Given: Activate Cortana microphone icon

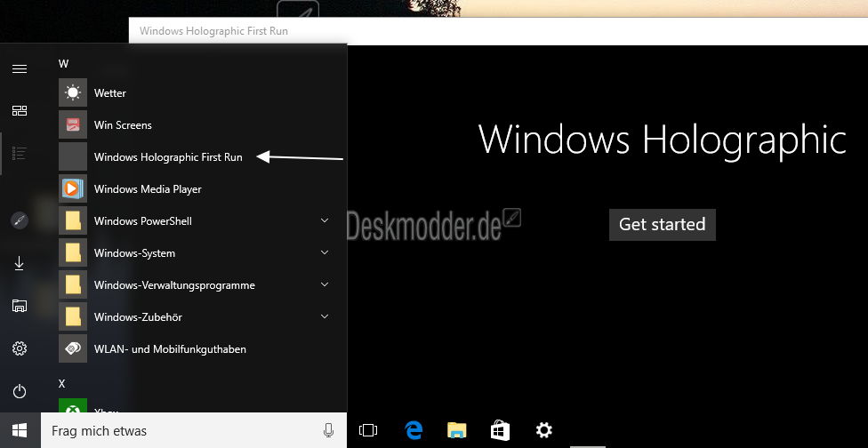Looking at the screenshot, I should pyautogui.click(x=328, y=430).
